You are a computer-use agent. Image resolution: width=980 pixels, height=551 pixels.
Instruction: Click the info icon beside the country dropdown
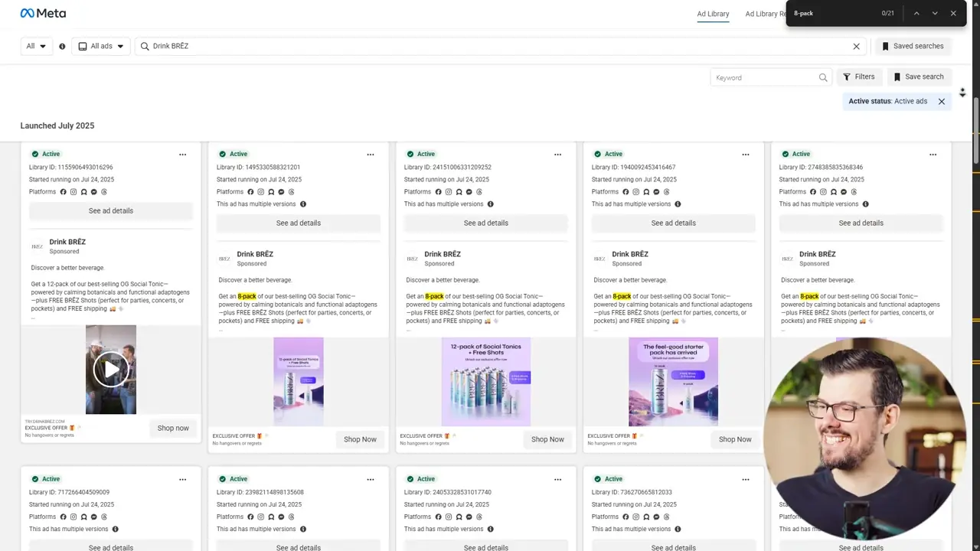click(x=62, y=46)
